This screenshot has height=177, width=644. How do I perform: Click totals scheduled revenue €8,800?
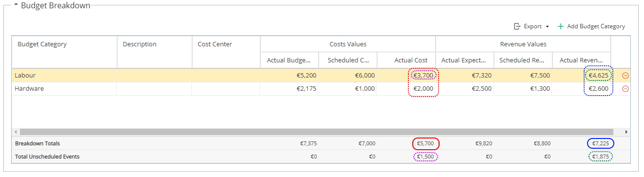(x=542, y=144)
